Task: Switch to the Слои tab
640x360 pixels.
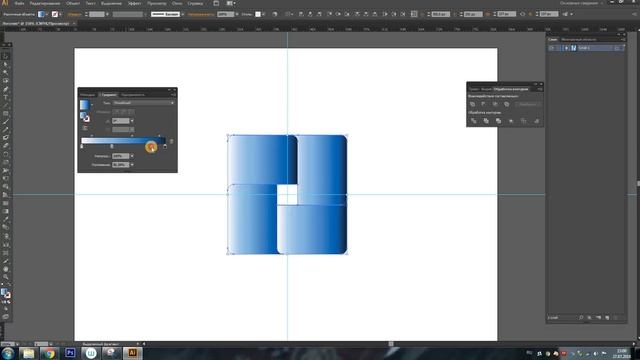Action: (x=553, y=40)
